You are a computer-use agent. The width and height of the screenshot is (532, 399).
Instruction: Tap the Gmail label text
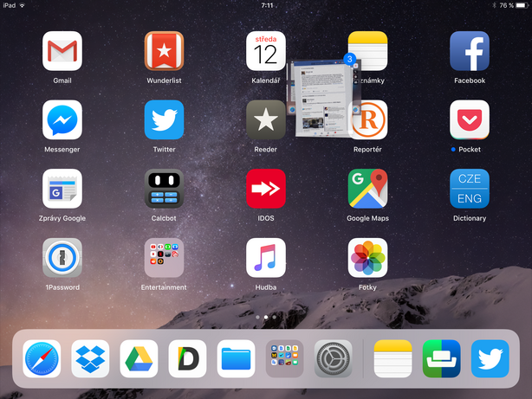click(62, 80)
